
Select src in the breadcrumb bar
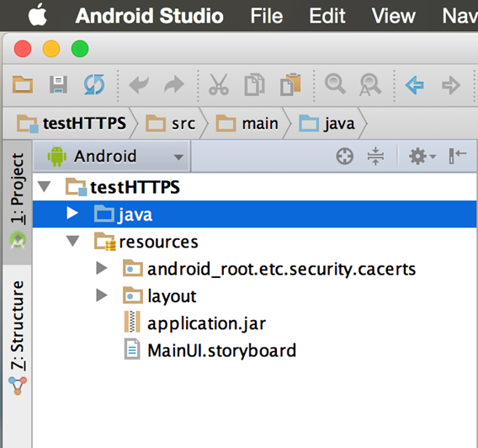(170, 124)
